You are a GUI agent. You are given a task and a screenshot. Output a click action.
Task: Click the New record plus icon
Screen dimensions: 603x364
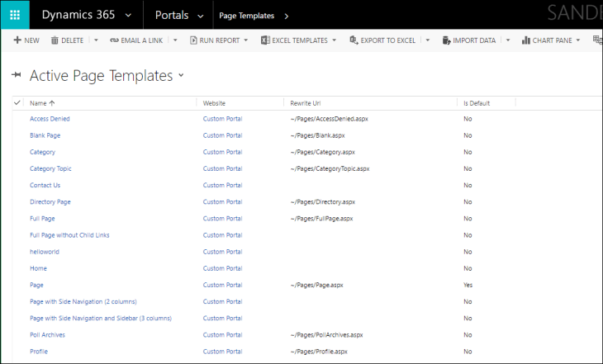click(x=17, y=40)
